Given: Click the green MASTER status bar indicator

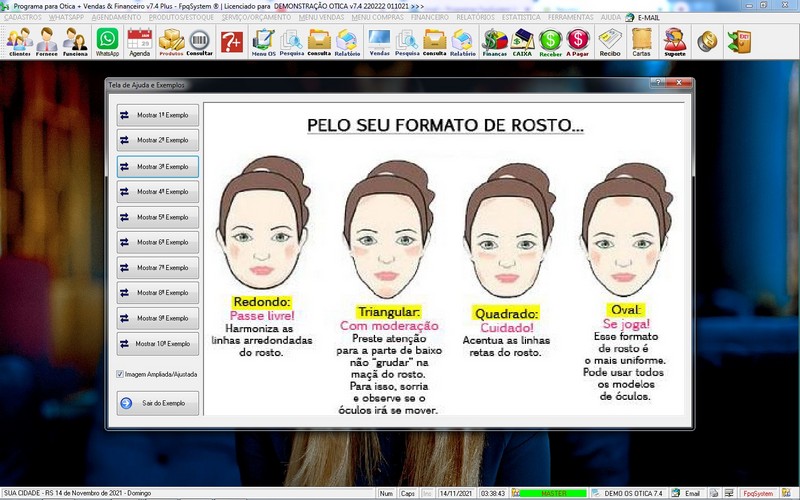Looking at the screenshot, I should click(553, 493).
